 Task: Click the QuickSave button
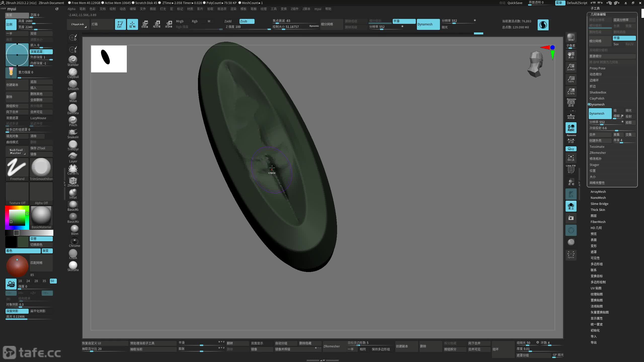(515, 3)
